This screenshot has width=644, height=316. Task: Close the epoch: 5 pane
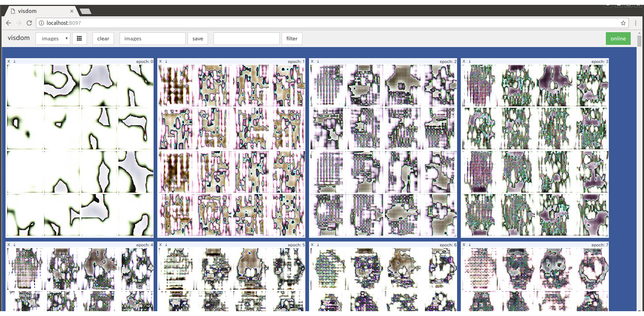click(160, 245)
